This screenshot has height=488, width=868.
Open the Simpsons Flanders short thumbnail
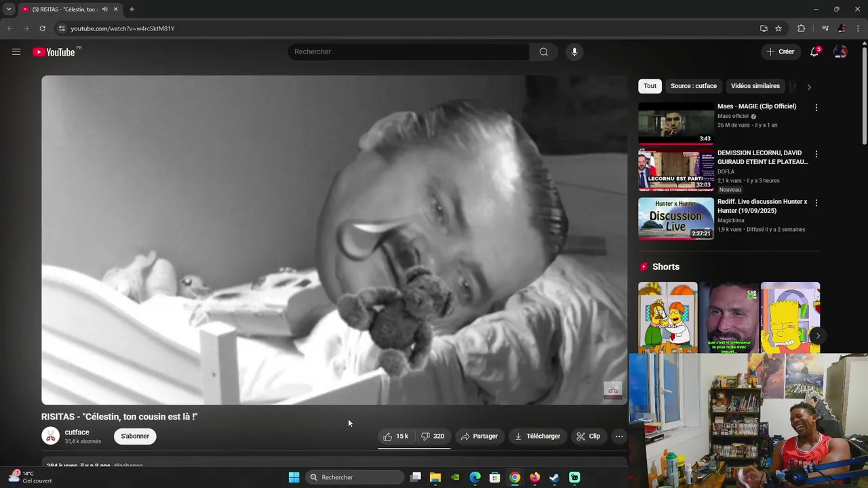tap(667, 318)
